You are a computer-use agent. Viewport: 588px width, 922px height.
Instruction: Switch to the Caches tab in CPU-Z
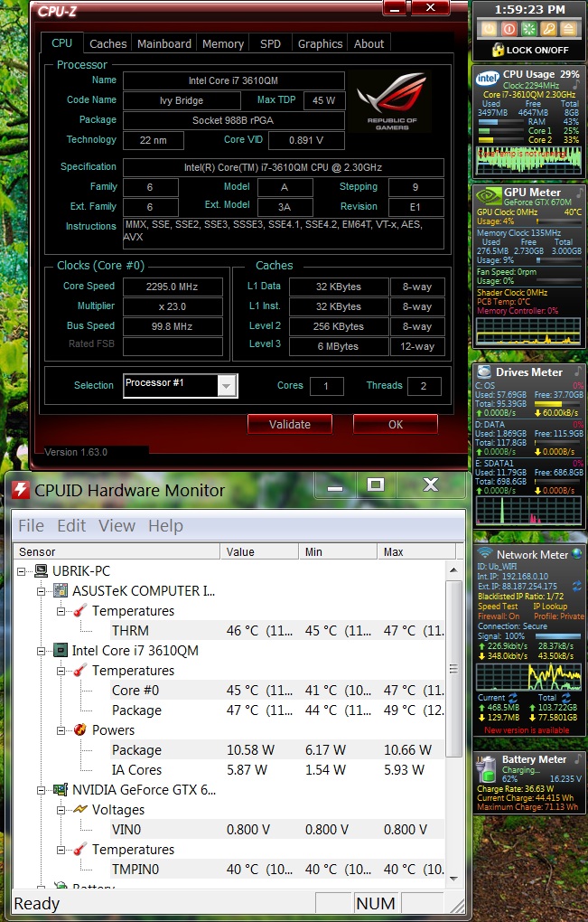107,44
